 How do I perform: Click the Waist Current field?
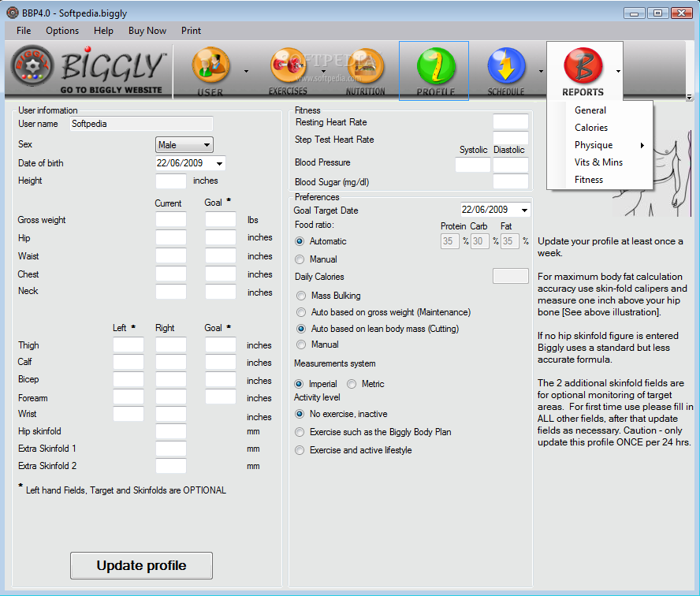171,255
